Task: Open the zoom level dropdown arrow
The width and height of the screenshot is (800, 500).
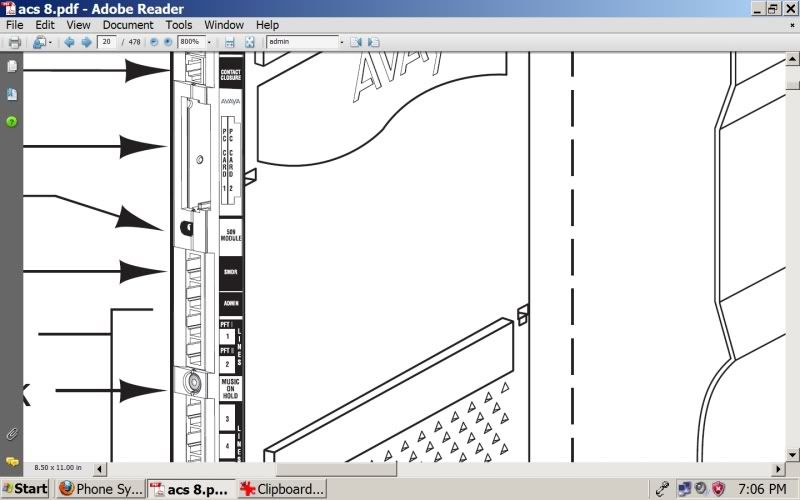Action: 209,42
